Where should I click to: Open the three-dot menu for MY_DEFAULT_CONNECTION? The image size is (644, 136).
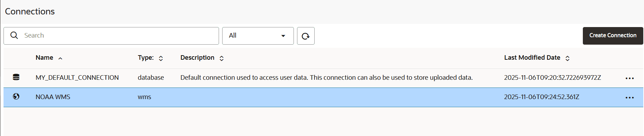(630, 78)
